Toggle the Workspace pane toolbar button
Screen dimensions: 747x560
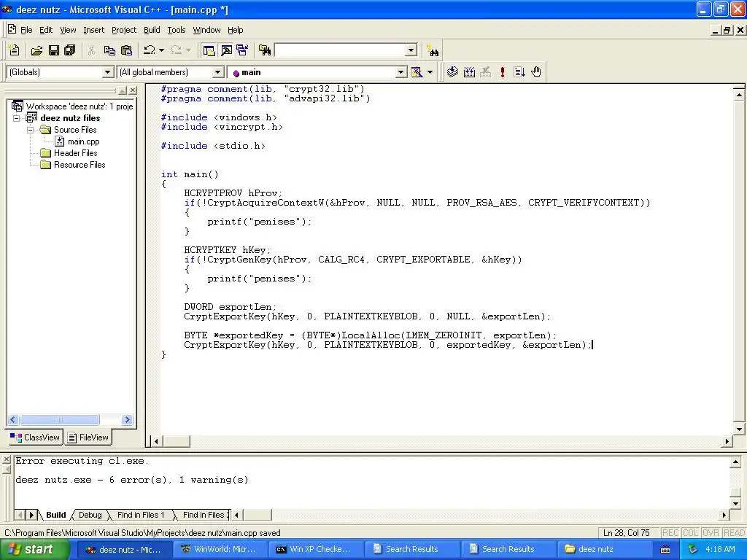(209, 50)
